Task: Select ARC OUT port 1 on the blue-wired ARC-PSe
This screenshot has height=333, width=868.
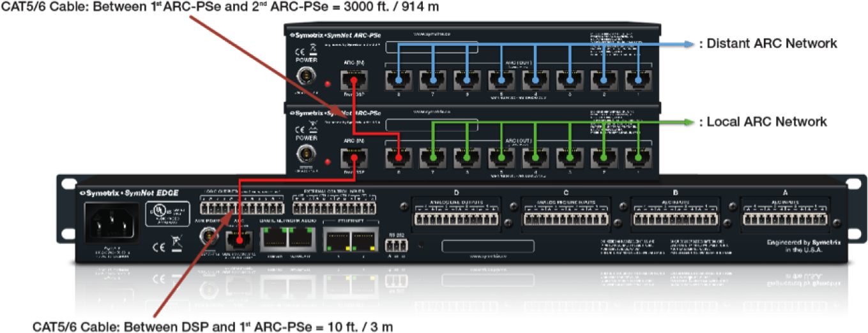Action: 637,81
